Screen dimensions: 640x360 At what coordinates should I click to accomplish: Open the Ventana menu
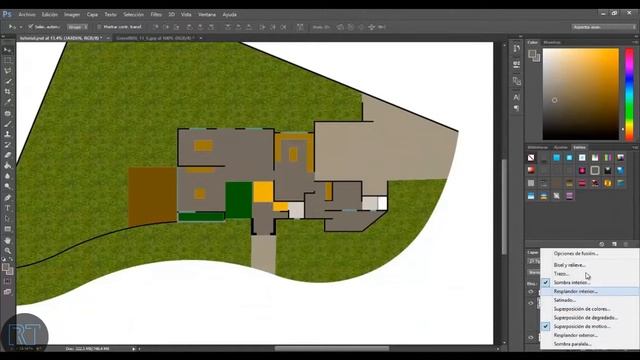pyautogui.click(x=207, y=14)
